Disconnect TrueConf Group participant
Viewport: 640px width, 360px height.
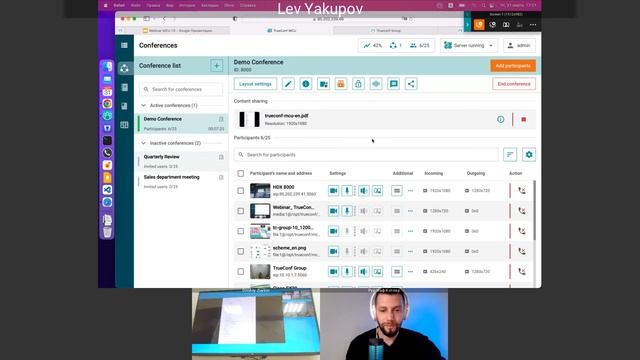tap(522, 271)
